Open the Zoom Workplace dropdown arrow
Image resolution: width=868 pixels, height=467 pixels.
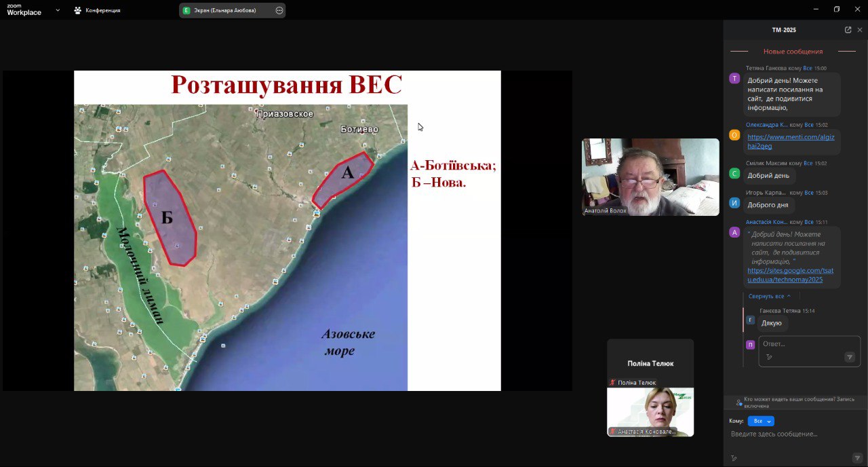(57, 10)
